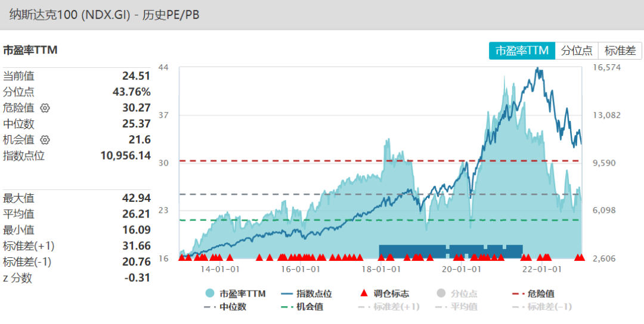Screen dimensions: 644x324
Task: Click the 纳斯达克100 (NDX.GI) title
Action: [104, 15]
